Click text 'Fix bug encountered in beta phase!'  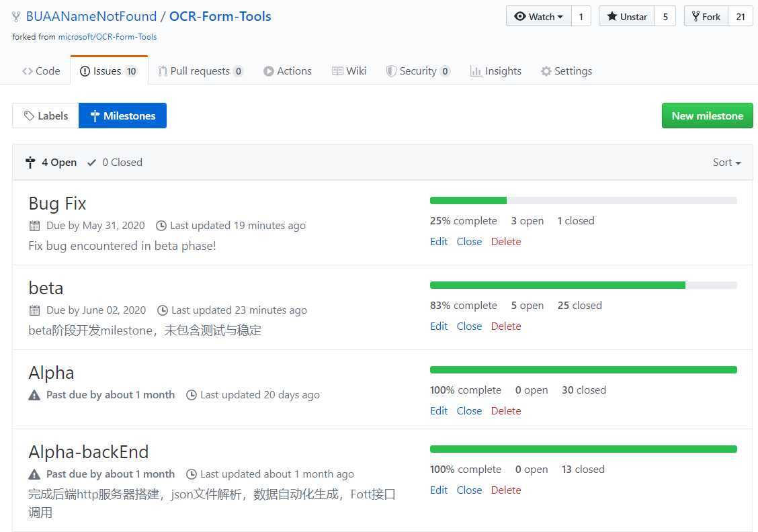122,245
